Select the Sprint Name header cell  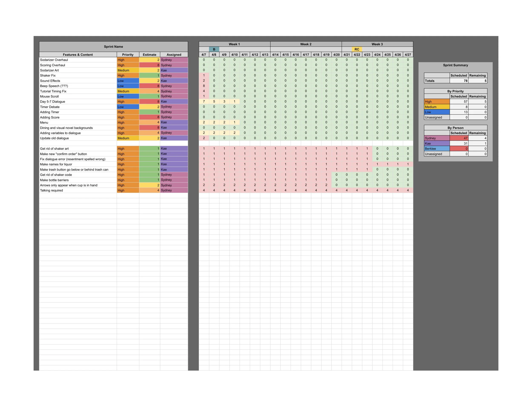[x=113, y=47]
